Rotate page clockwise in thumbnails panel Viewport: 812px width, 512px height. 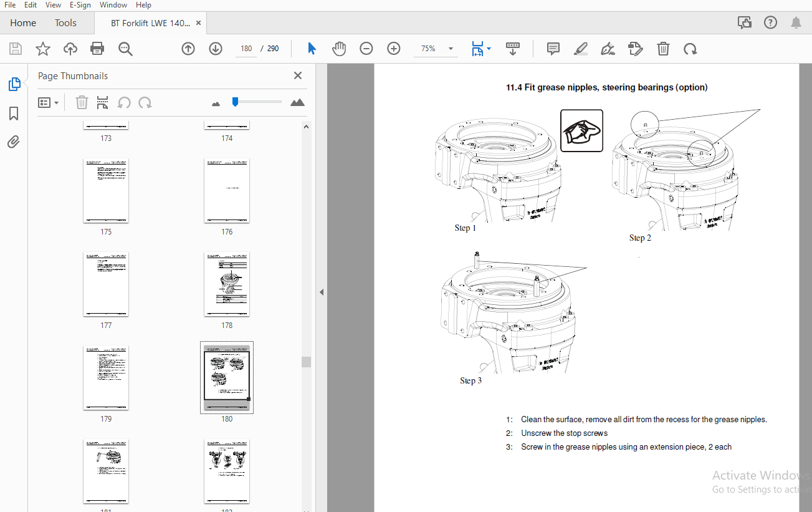pyautogui.click(x=145, y=102)
